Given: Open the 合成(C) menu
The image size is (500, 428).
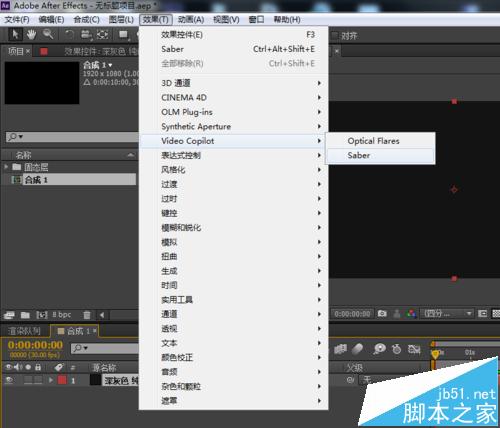Looking at the screenshot, I should [86, 20].
